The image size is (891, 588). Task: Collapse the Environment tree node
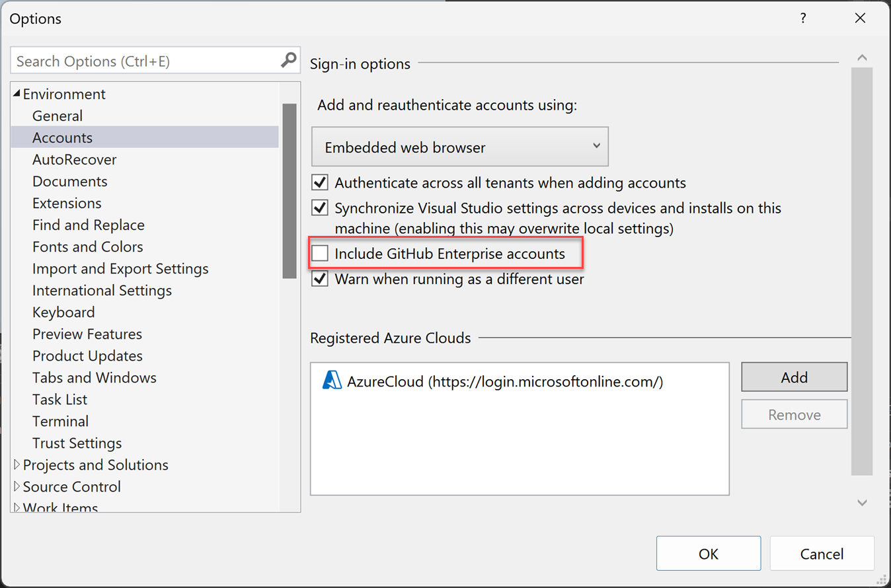[17, 94]
